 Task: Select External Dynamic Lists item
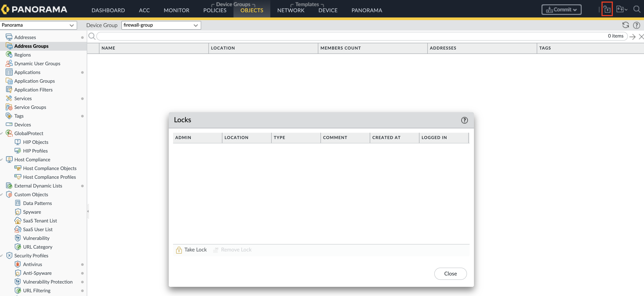38,186
